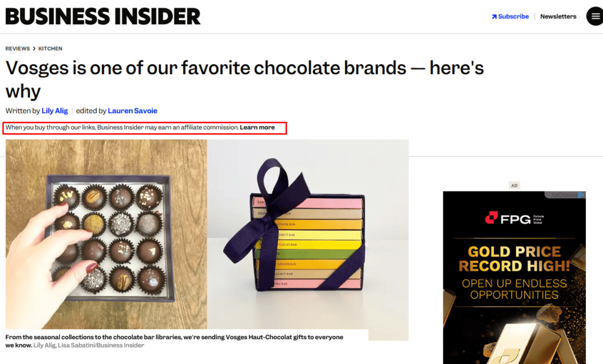
Task: Open the hamburger navigation menu
Action: coord(594,16)
